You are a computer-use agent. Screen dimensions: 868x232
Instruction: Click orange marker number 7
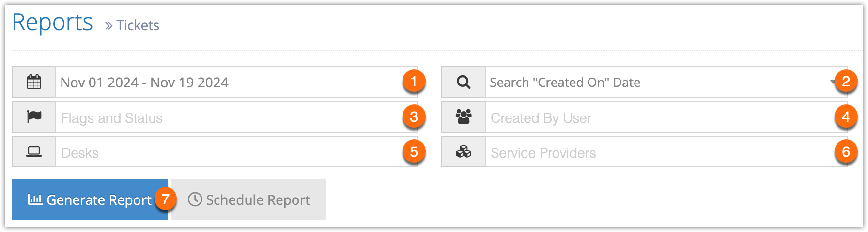(166, 199)
